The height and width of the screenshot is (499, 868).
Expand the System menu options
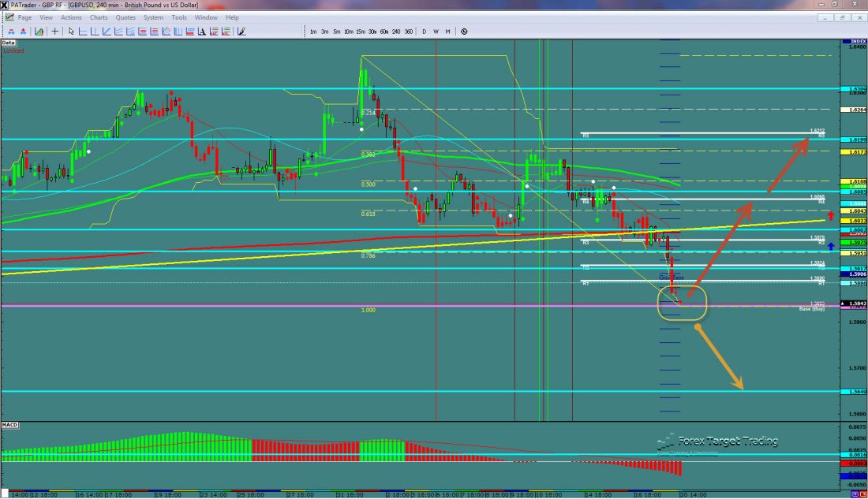click(152, 17)
